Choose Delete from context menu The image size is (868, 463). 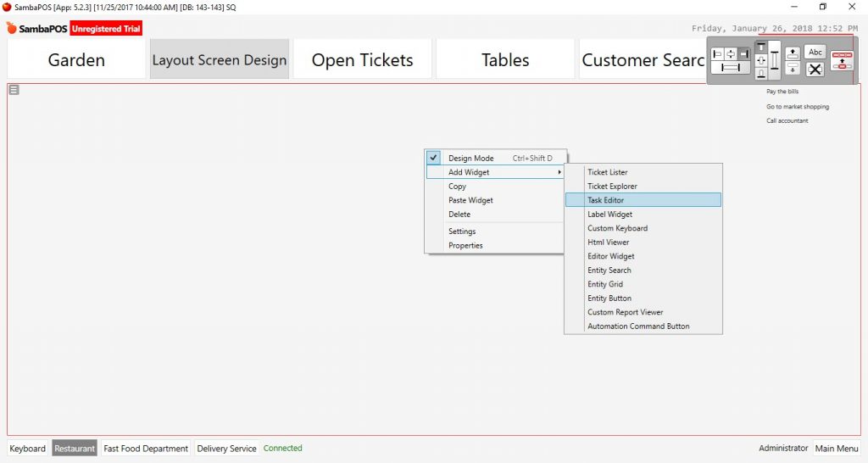tap(459, 214)
